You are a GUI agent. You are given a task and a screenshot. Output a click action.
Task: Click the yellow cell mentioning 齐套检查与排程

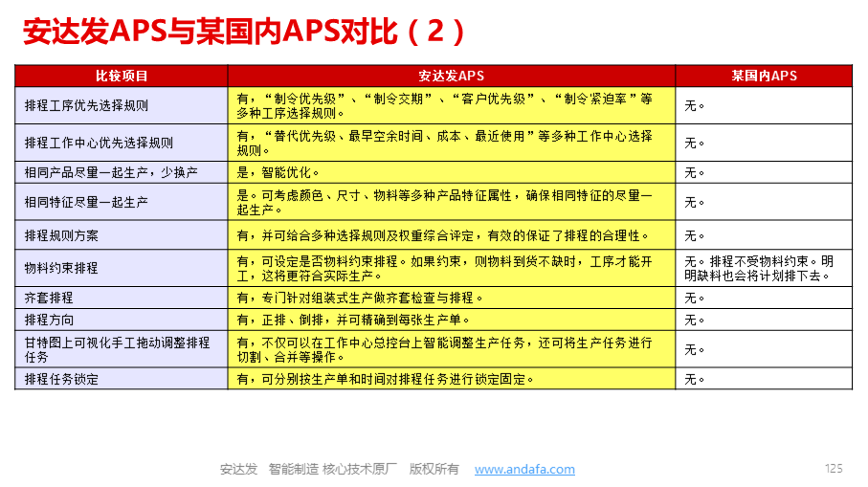(x=451, y=298)
